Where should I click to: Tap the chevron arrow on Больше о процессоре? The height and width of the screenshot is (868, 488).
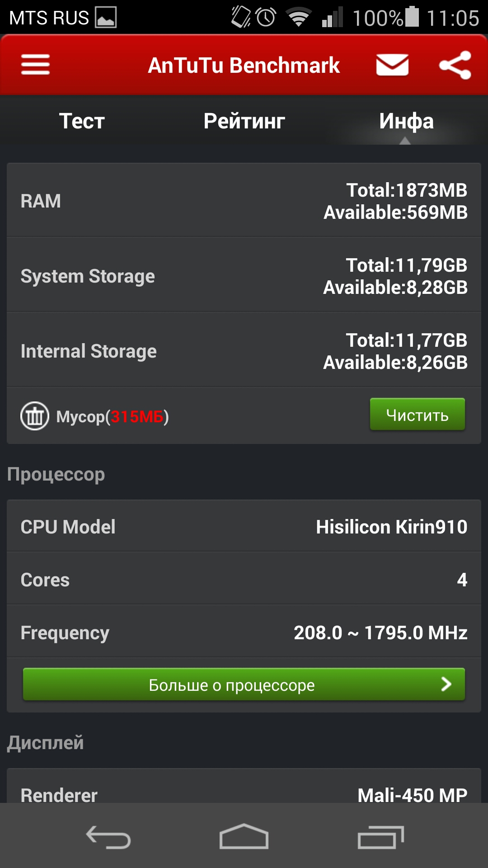pos(446,684)
